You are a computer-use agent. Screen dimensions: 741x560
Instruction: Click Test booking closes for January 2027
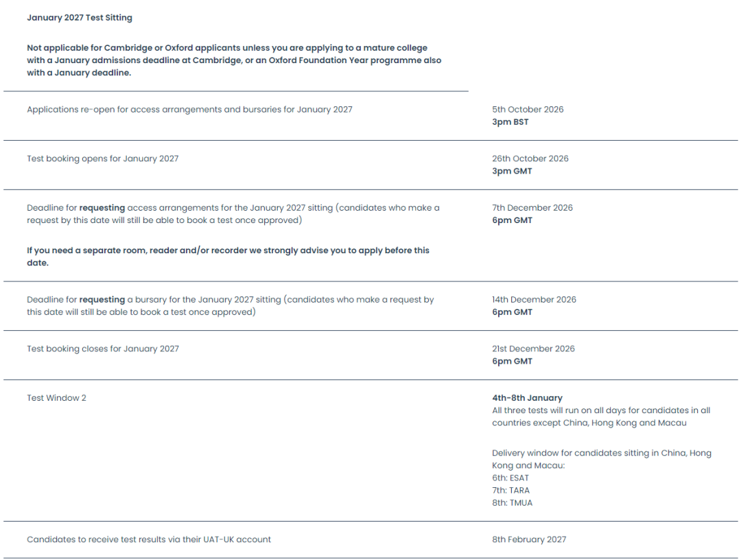103,349
